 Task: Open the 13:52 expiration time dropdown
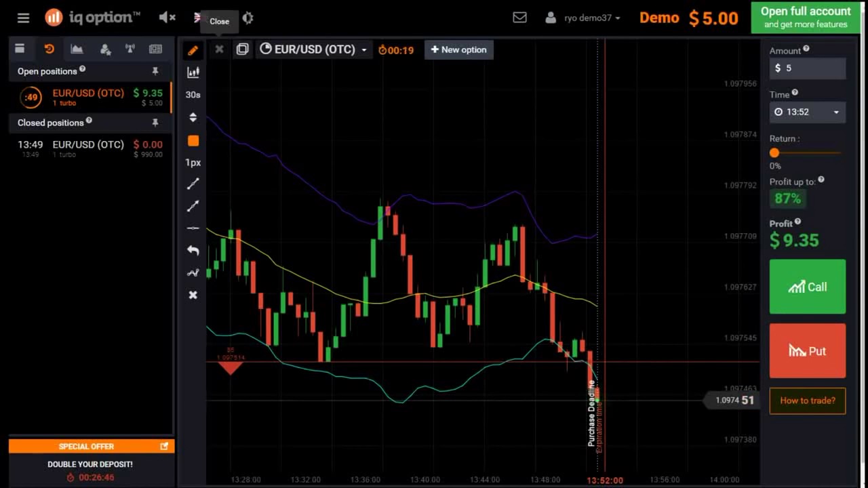tap(808, 113)
